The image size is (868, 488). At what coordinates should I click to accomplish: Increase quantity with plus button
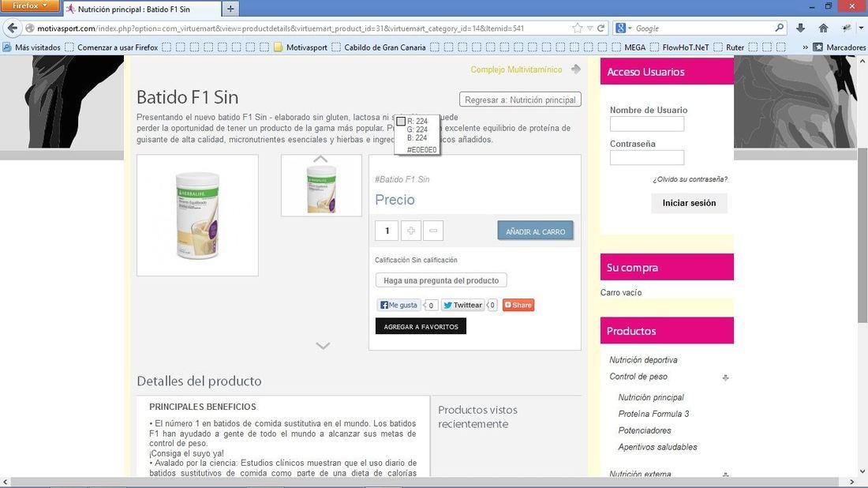click(x=411, y=231)
